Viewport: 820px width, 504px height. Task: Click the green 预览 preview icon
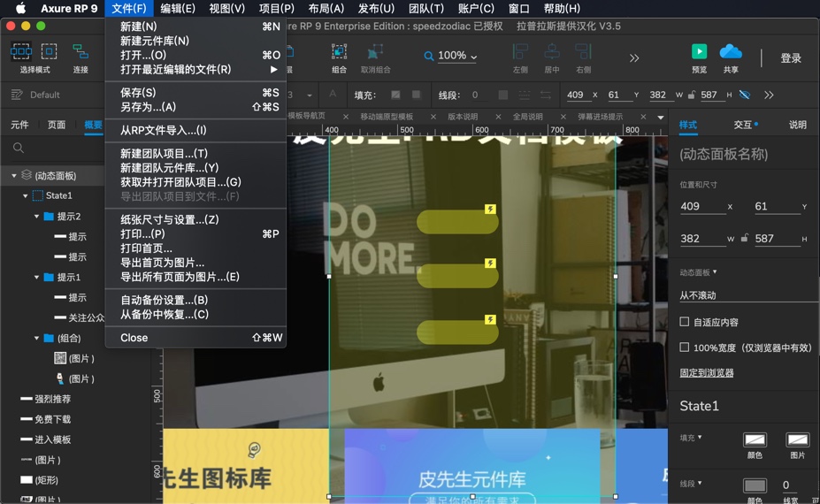point(699,51)
